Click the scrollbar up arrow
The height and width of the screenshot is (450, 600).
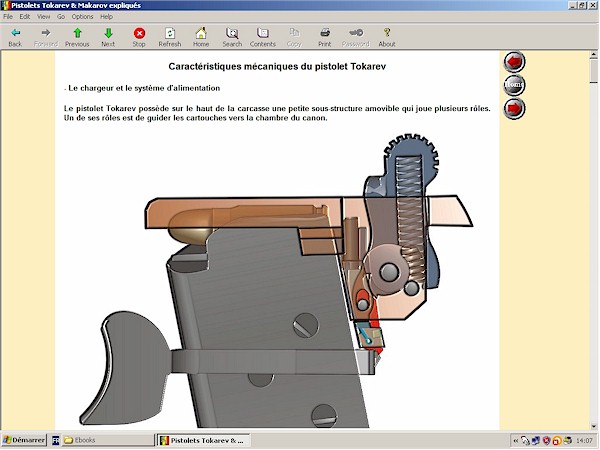coord(593,55)
